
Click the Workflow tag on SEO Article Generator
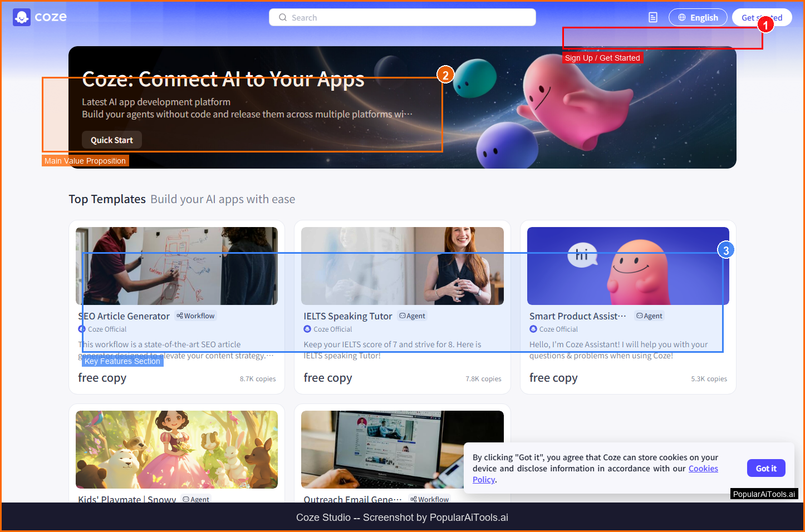(x=195, y=316)
